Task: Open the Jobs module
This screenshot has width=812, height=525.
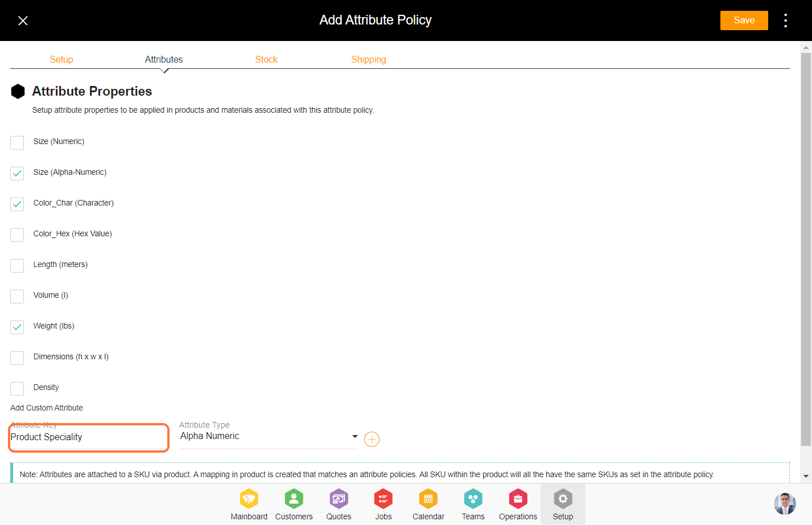Action: (x=384, y=505)
